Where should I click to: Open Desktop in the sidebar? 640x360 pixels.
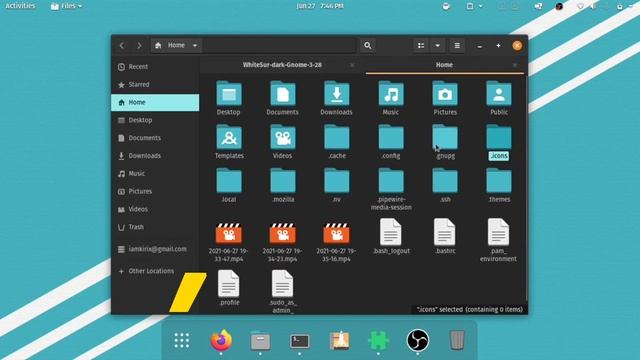[155, 120]
